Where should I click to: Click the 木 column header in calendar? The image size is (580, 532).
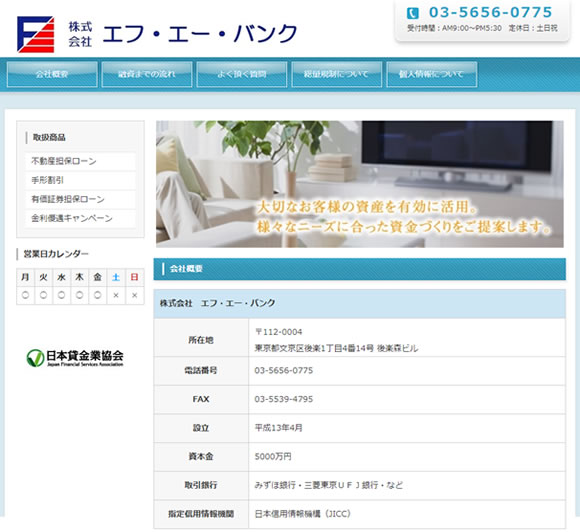point(80,277)
